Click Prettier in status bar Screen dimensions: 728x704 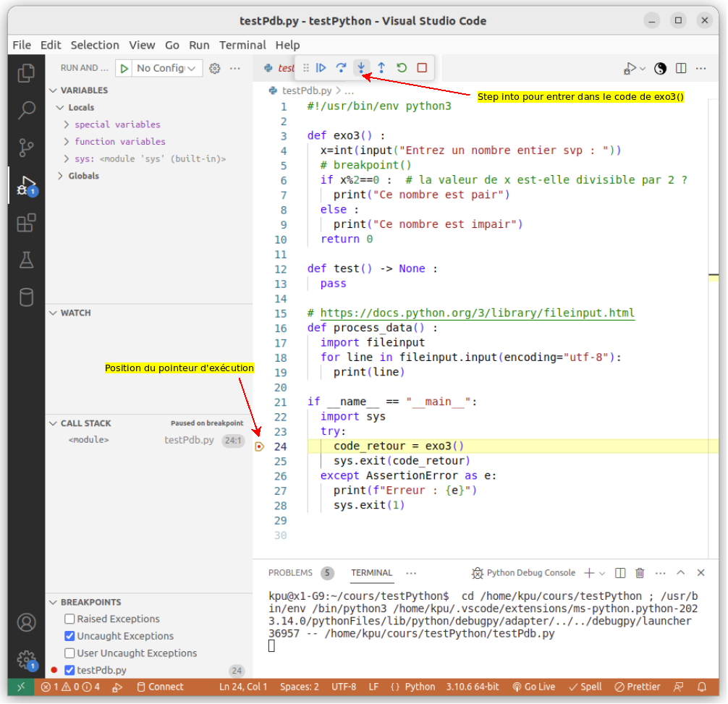(638, 688)
